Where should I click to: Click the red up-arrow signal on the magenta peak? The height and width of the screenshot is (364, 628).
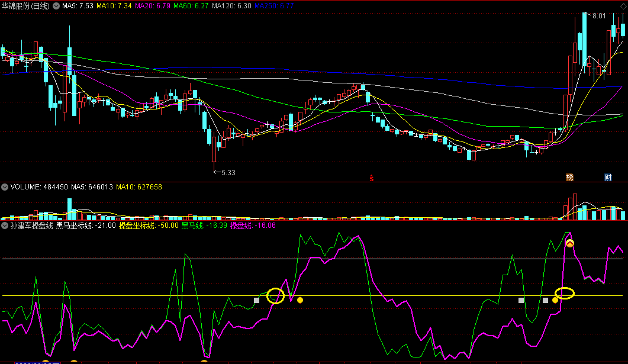tap(570, 243)
